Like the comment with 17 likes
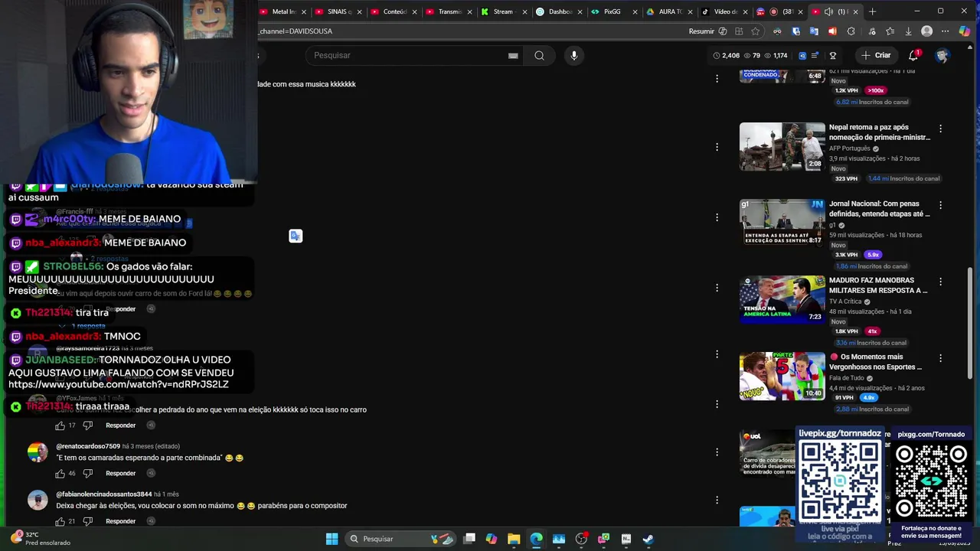The image size is (980, 551). [60, 425]
